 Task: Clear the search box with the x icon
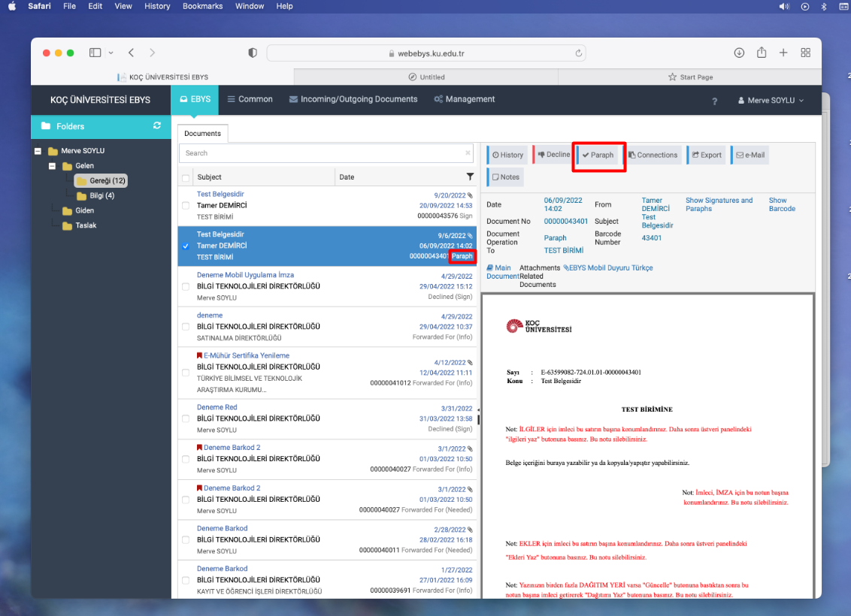[x=468, y=153]
